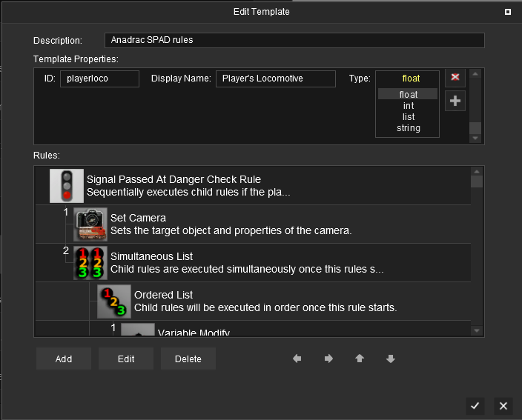Click properties panel scroll down arrow

[x=475, y=138]
